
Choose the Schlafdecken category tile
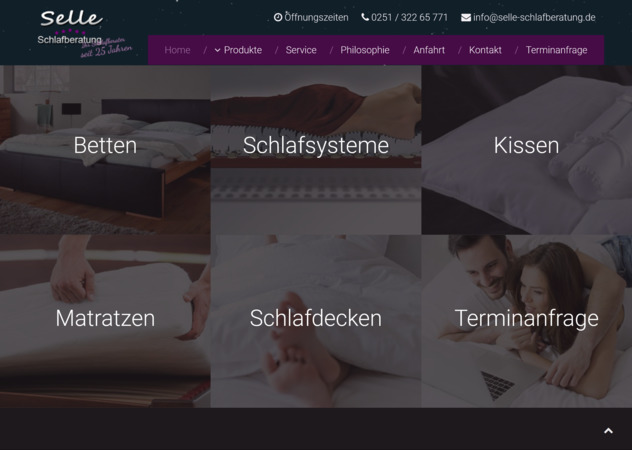316,321
